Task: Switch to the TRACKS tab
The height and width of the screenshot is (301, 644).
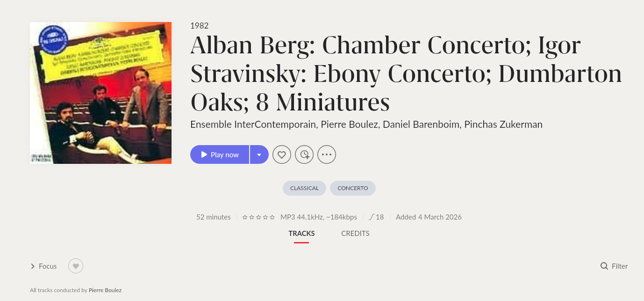Action: 301,234
